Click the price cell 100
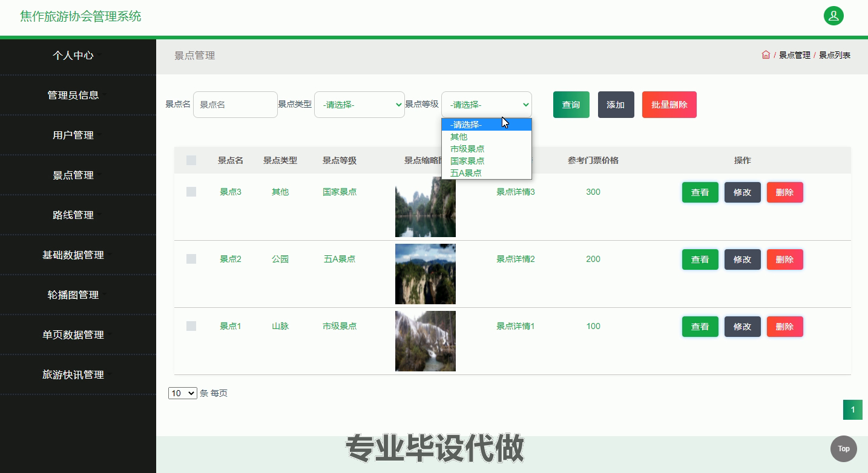868x473 pixels. (x=593, y=326)
